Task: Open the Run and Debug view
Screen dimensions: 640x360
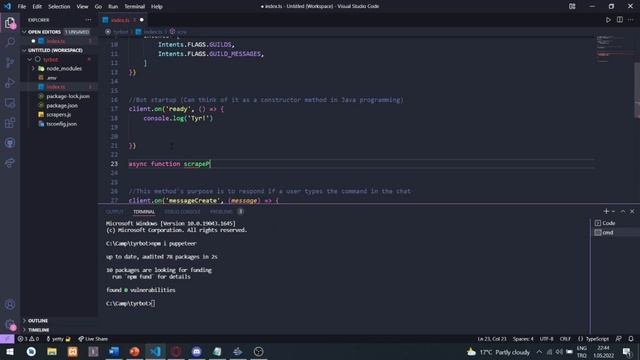Action: coord(10,82)
